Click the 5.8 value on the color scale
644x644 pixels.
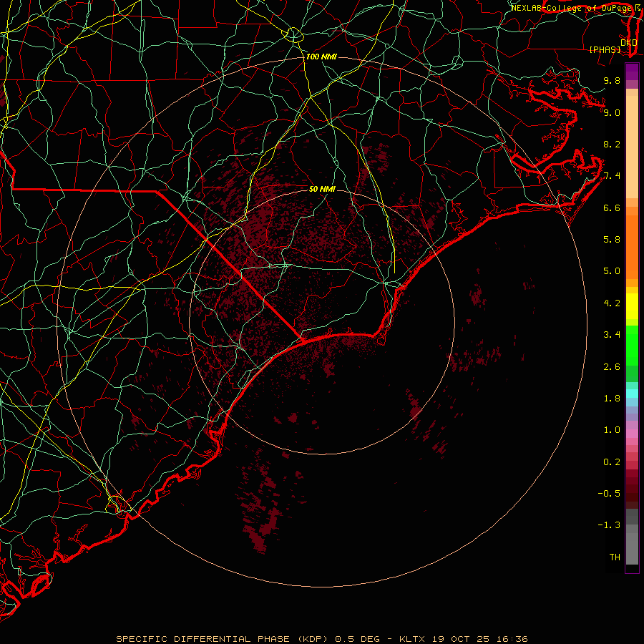612,240
